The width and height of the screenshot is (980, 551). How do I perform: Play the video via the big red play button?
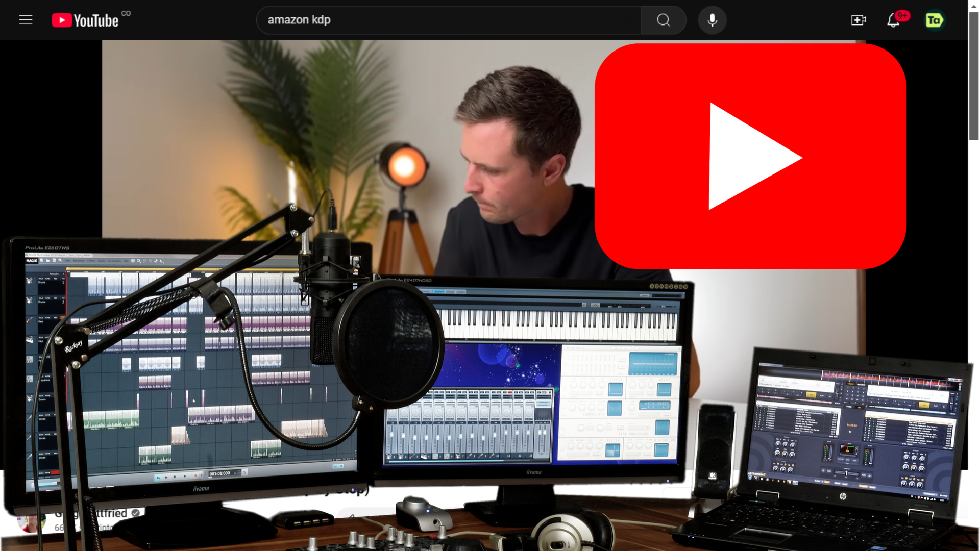(750, 156)
